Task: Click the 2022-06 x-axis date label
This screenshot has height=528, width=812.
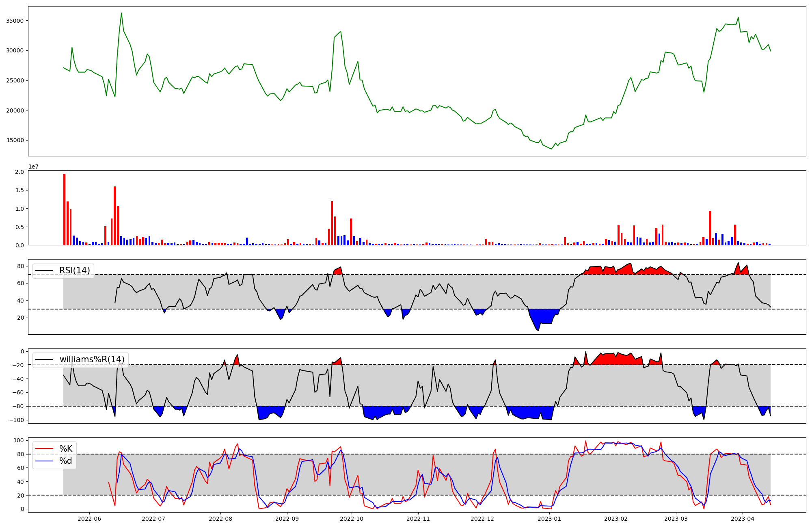Action: point(89,519)
